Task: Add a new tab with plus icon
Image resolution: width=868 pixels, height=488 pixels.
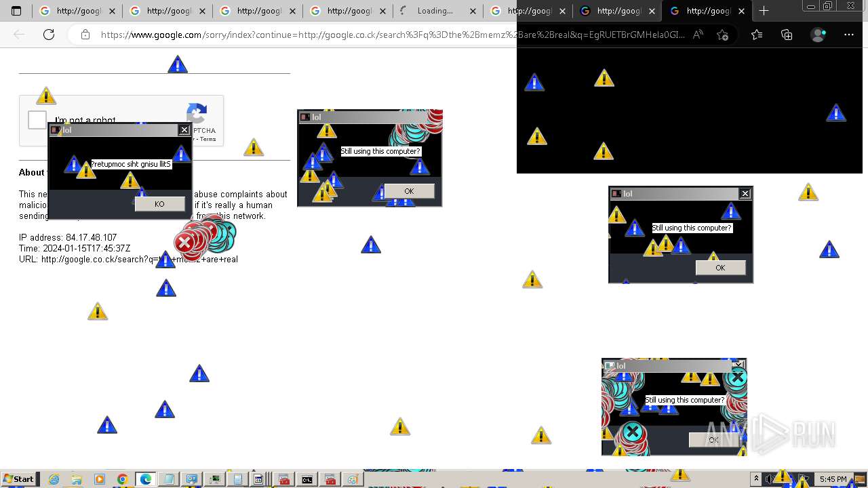Action: pyautogui.click(x=764, y=11)
